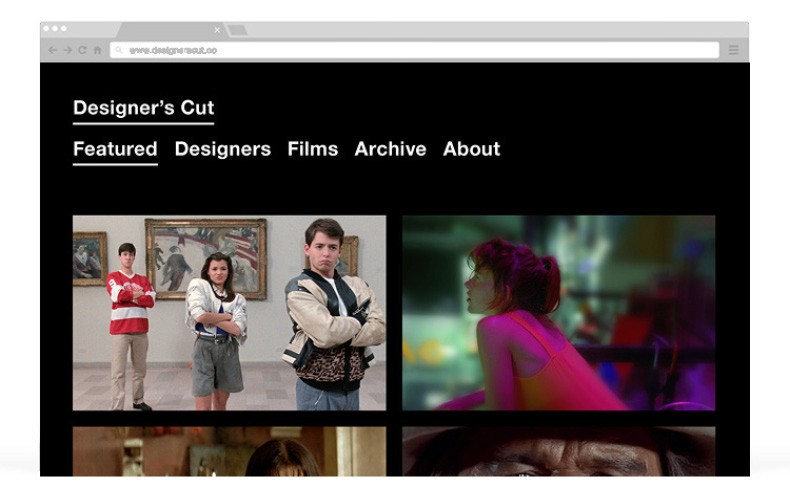Image resolution: width=790 pixels, height=485 pixels.
Task: Reload the page with the refresh icon
Action: pos(83,50)
